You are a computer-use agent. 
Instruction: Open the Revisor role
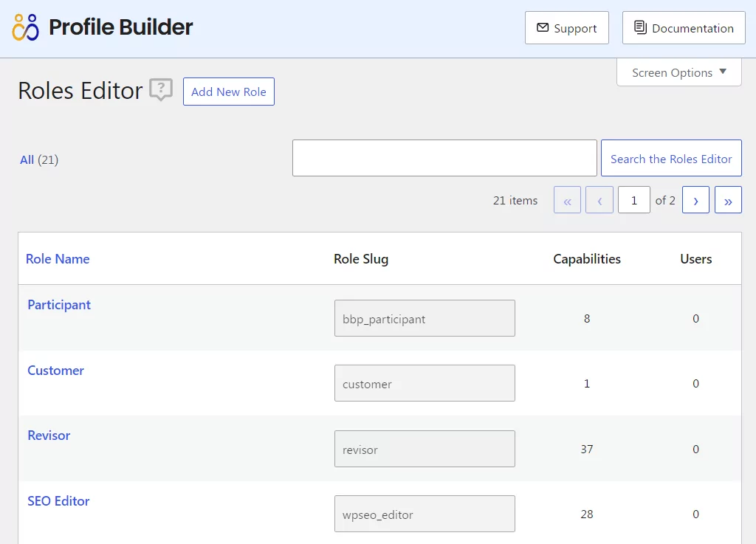(49, 435)
